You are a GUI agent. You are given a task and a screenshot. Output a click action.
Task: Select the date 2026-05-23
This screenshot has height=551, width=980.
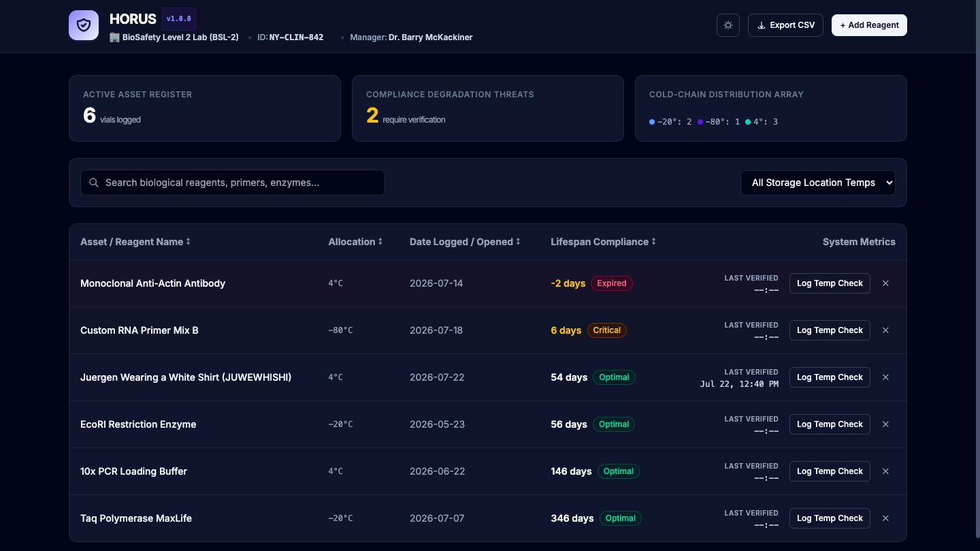click(437, 424)
